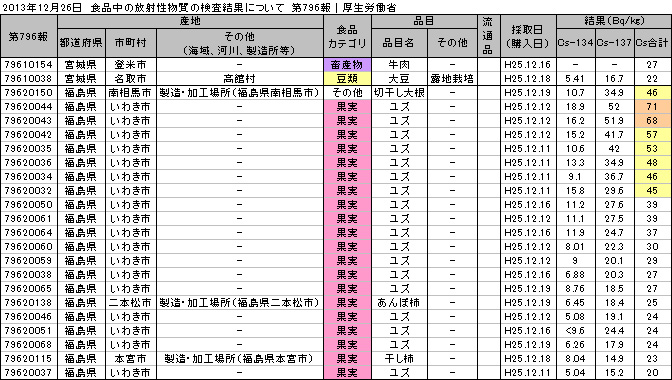Click the 採取日(購入日) column header
This screenshot has width=672, height=380.
click(x=528, y=36)
